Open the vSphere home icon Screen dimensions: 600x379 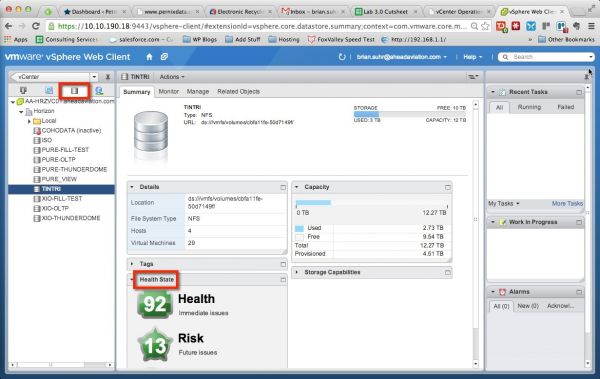tap(149, 57)
